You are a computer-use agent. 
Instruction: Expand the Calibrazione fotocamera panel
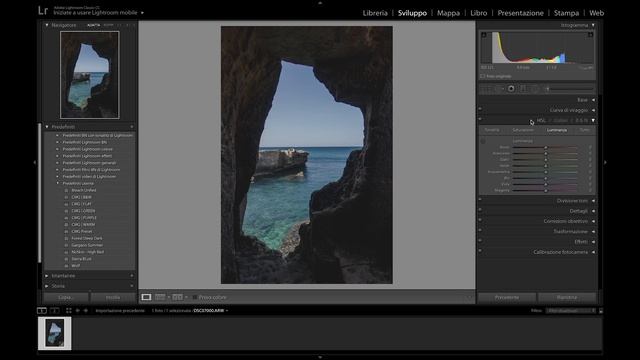(x=593, y=252)
